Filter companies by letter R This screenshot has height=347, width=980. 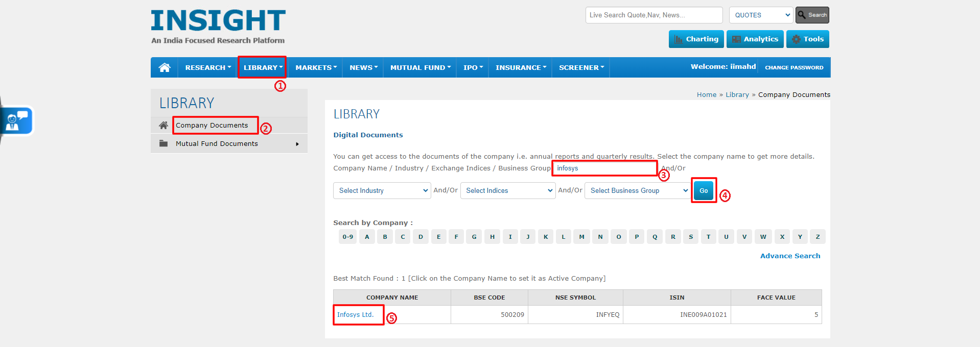[673, 237]
